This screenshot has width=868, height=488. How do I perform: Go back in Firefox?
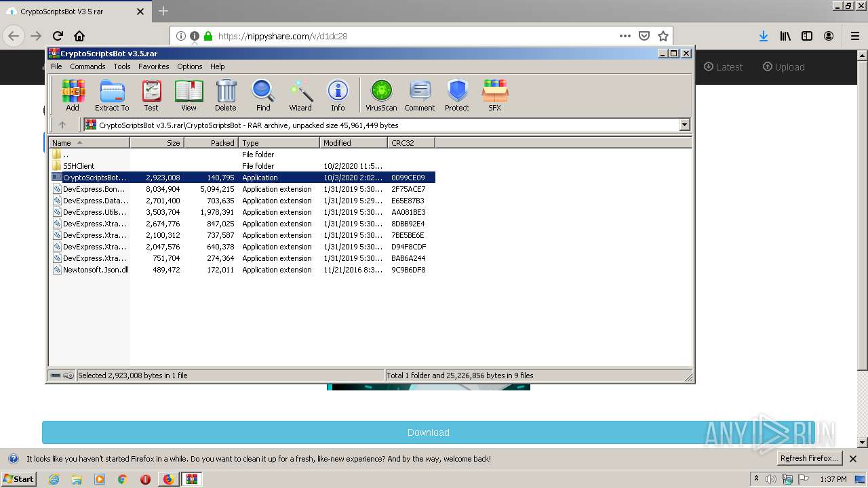click(14, 36)
